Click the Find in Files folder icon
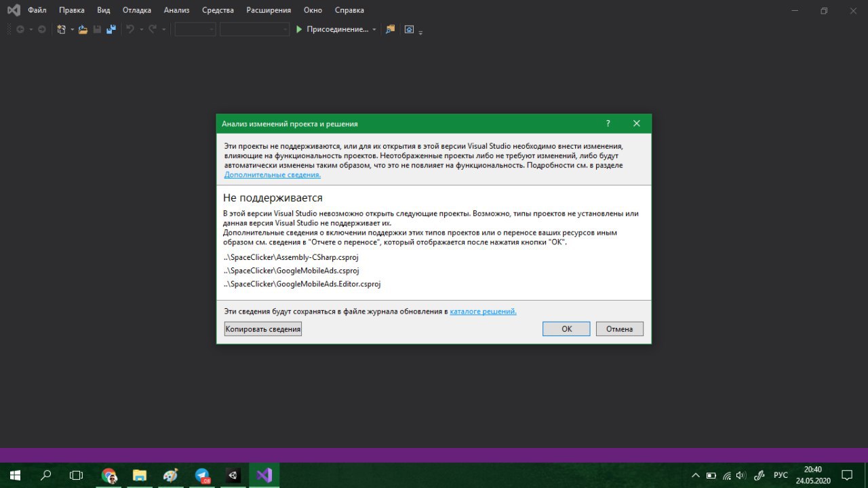The image size is (868, 488). [x=390, y=29]
